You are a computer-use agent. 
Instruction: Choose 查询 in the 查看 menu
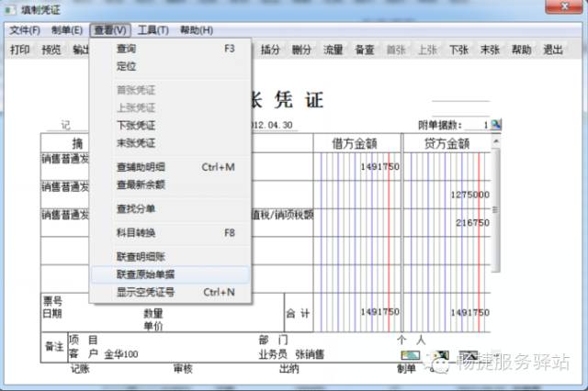(x=127, y=49)
